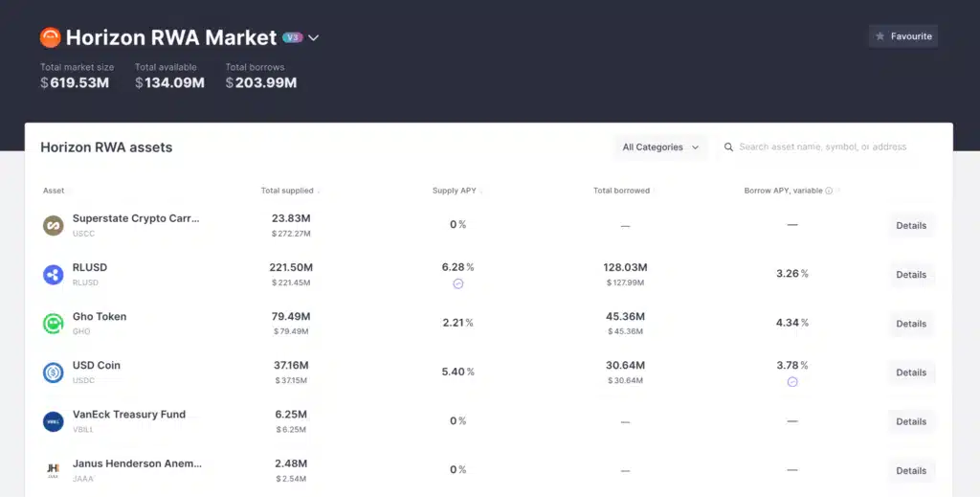
Task: Click the Gho Token icon
Action: (53, 324)
